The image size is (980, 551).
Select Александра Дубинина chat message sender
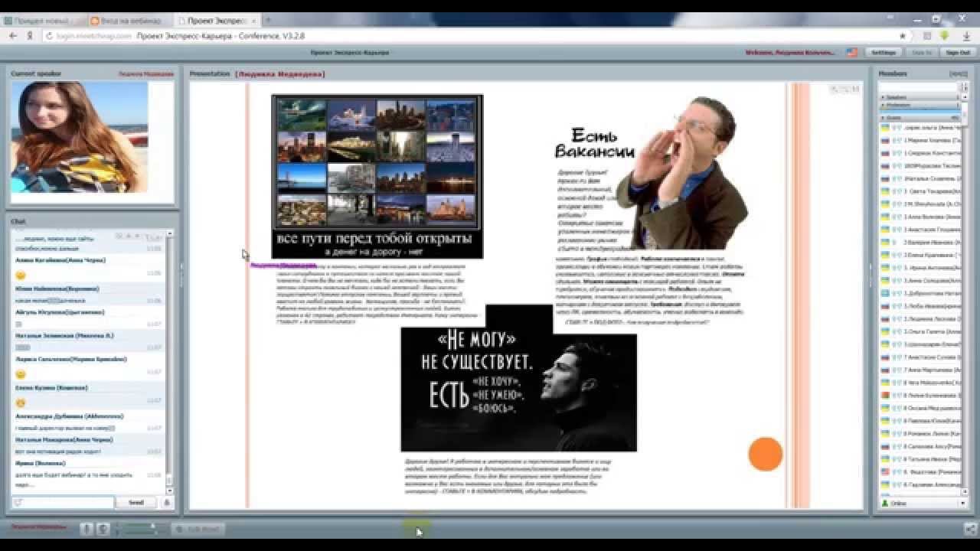(70, 416)
